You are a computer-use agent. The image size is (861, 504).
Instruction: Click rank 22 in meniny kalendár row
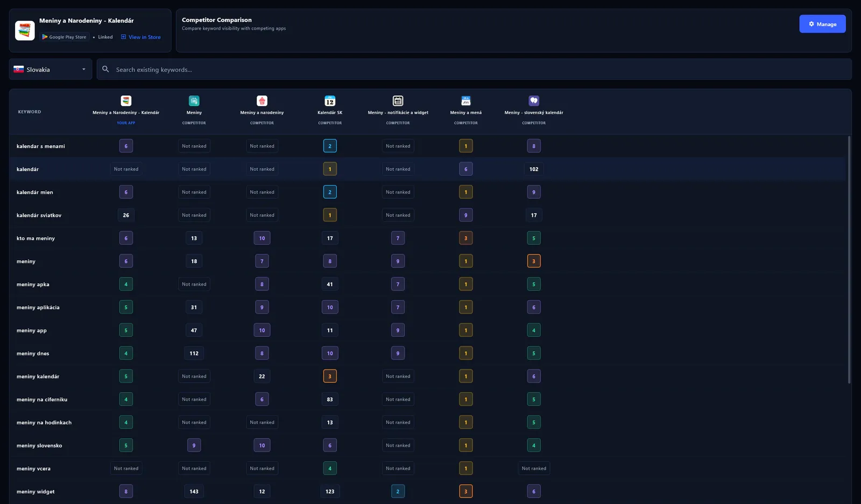(262, 377)
